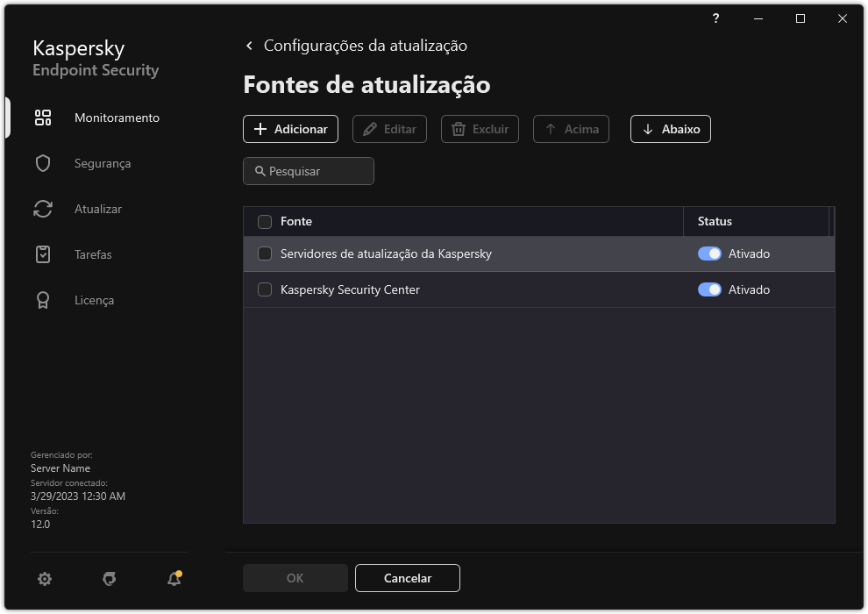Click the Adicionar button
Image resolution: width=868 pixels, height=614 pixels.
pos(290,129)
